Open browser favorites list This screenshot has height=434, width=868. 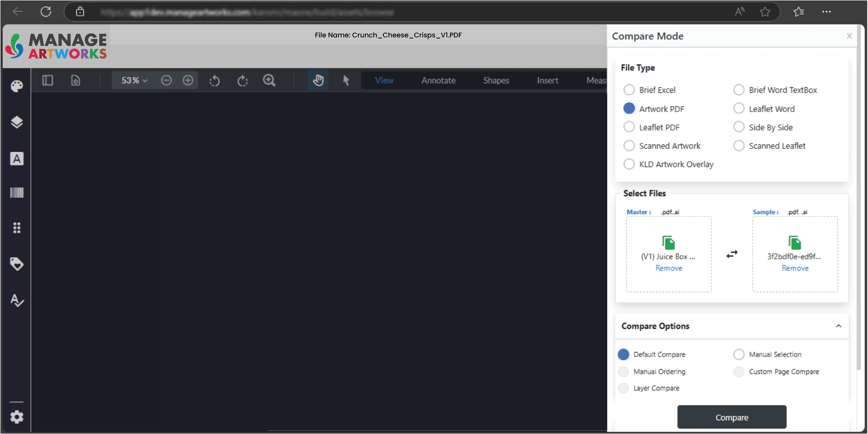[x=799, y=12]
